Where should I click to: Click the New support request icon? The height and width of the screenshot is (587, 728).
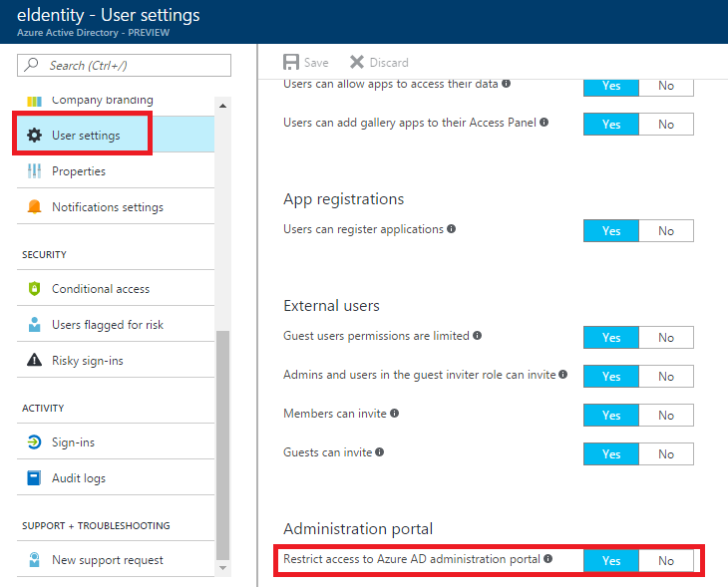[34, 560]
